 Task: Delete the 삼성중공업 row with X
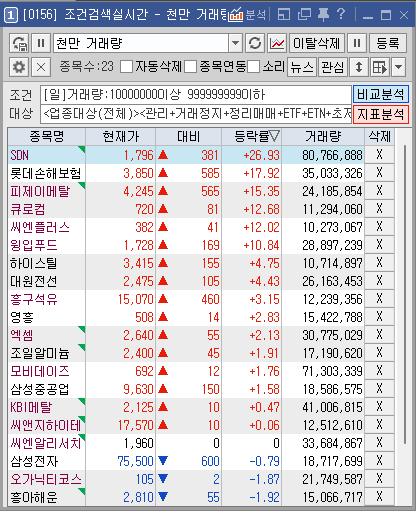coord(379,389)
